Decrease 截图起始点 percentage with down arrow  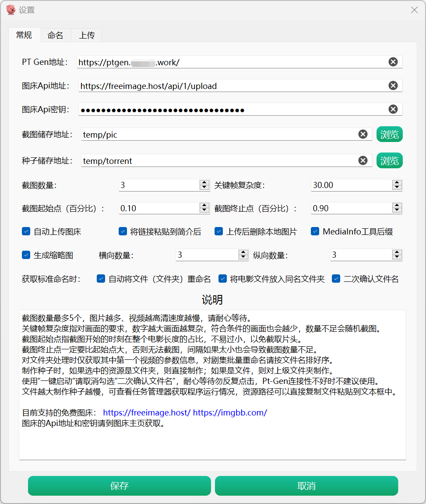(x=204, y=211)
